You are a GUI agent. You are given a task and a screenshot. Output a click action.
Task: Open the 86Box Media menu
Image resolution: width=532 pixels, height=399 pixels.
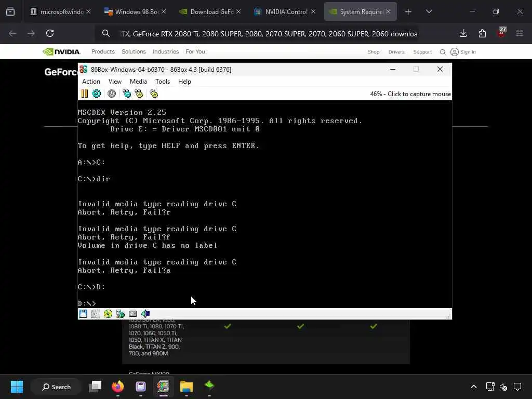click(138, 82)
